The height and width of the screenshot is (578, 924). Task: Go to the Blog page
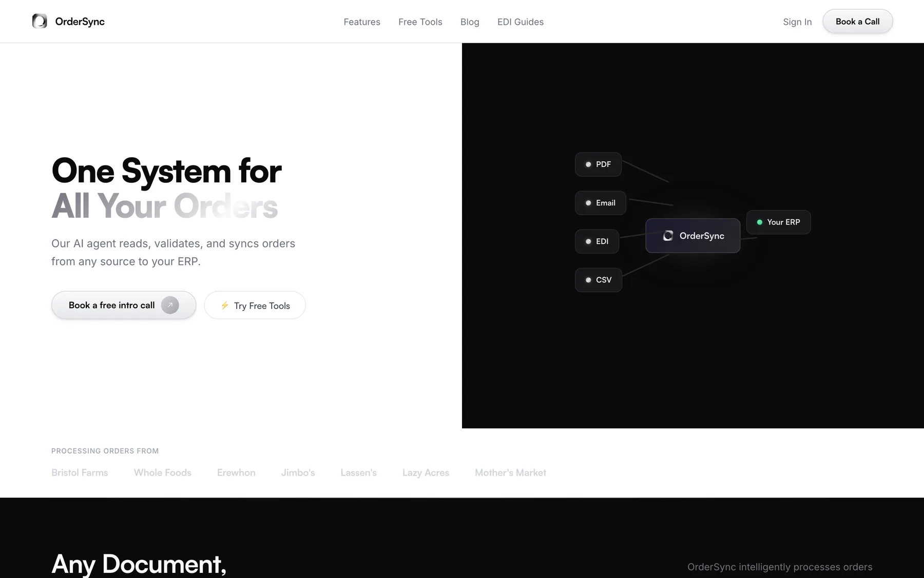coord(470,22)
